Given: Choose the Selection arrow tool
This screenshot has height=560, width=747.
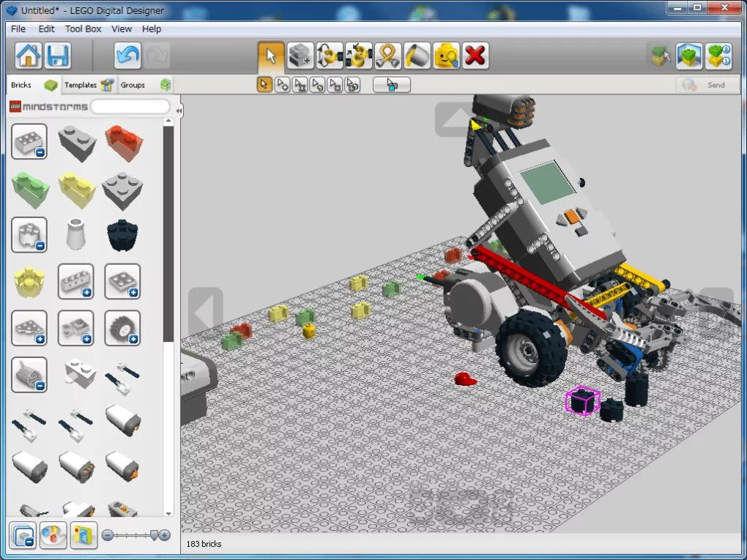Looking at the screenshot, I should pos(271,56).
